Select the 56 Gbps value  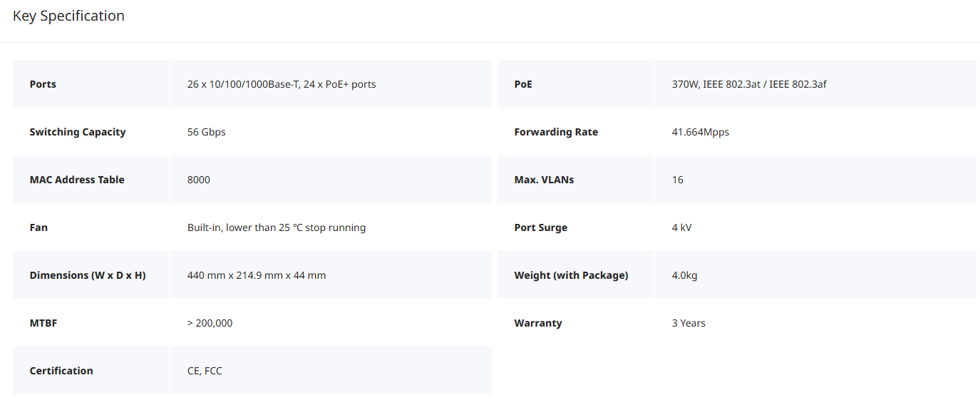pyautogui.click(x=207, y=132)
